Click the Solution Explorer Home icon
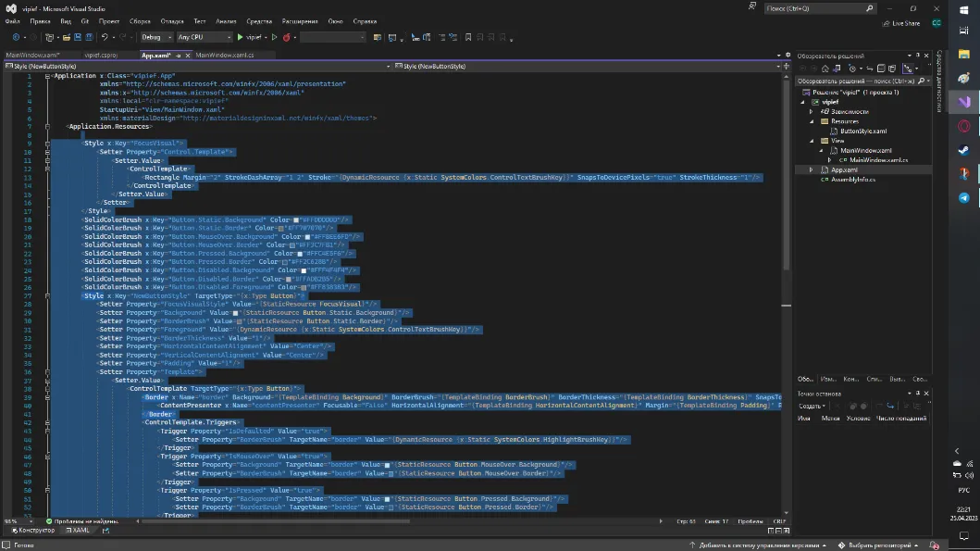980x551 pixels. (x=825, y=69)
